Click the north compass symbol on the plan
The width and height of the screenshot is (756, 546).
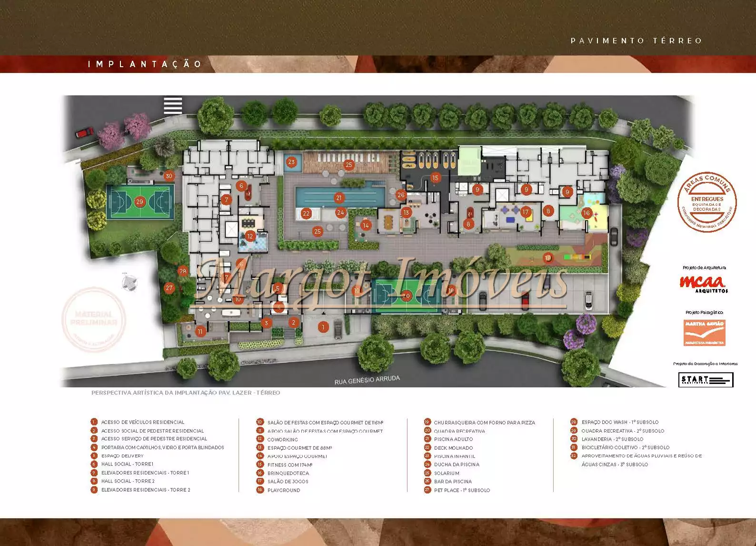tap(129, 283)
